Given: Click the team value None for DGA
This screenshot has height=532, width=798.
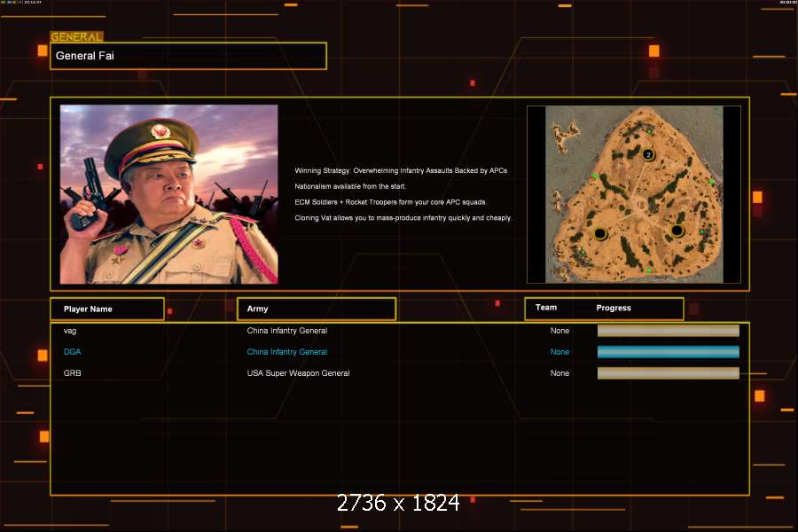Looking at the screenshot, I should 559,352.
